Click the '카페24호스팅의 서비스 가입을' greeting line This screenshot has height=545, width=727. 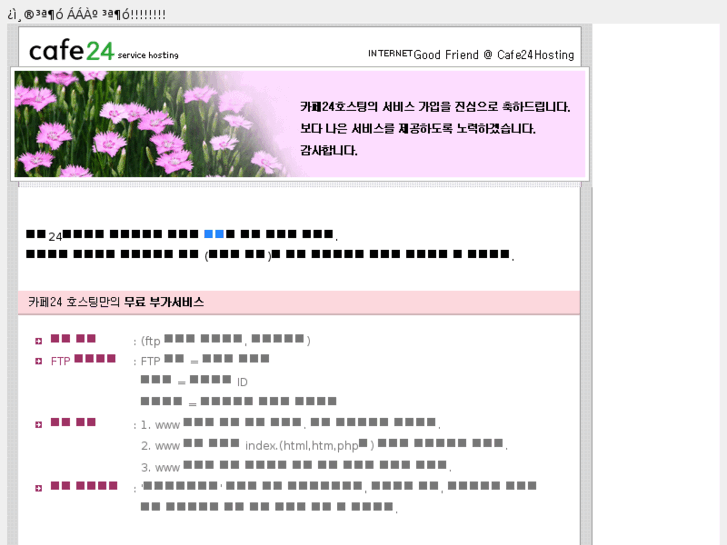(435, 107)
